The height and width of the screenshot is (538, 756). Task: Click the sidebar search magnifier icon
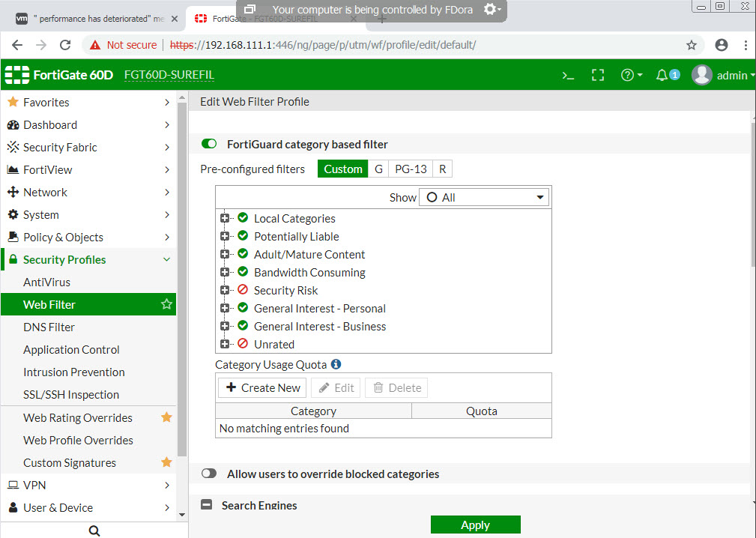[94, 531]
